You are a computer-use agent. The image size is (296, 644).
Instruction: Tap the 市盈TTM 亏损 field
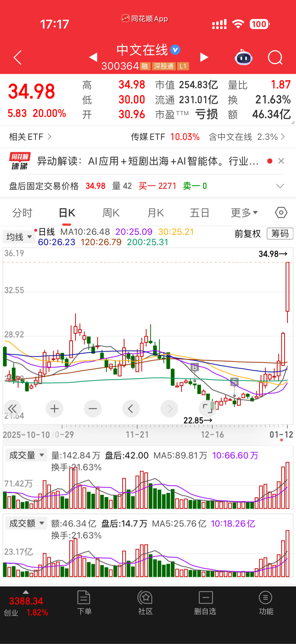[187, 115]
